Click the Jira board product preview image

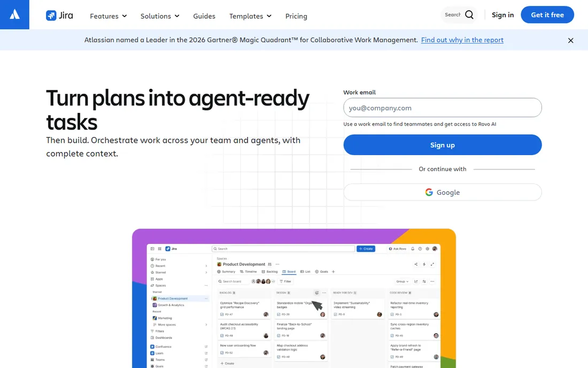[294, 298]
